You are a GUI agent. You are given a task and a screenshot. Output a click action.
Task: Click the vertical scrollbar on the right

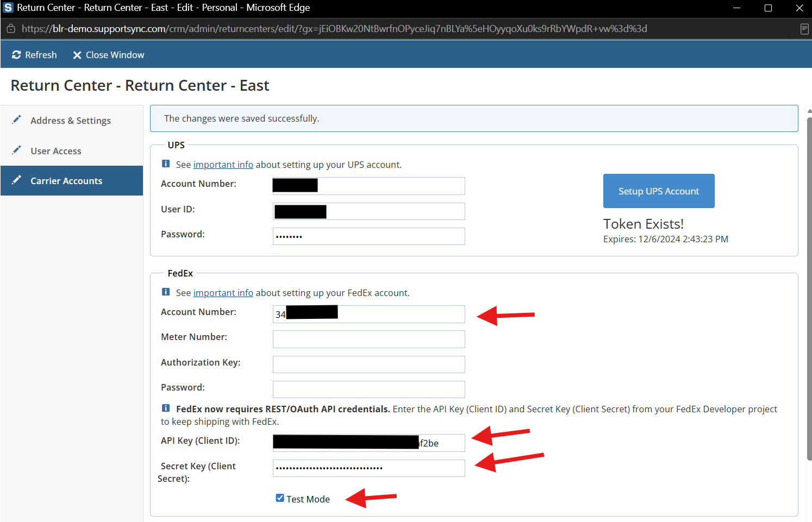click(809, 288)
